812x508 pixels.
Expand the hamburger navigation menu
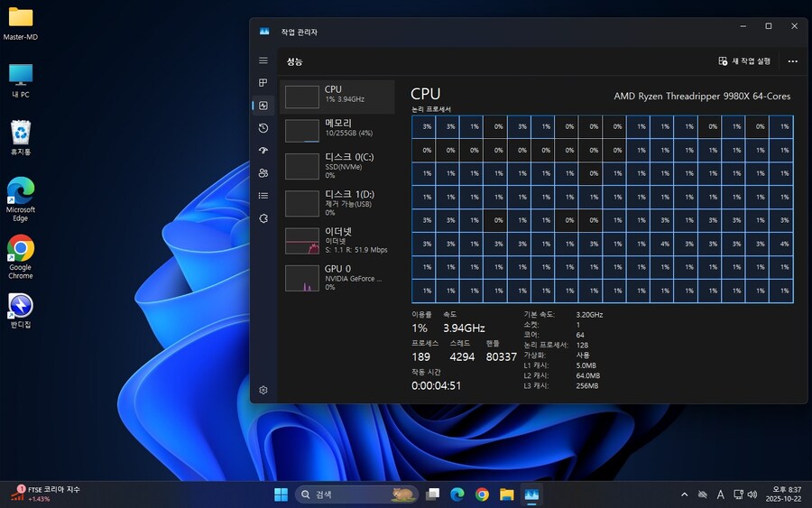pos(263,60)
